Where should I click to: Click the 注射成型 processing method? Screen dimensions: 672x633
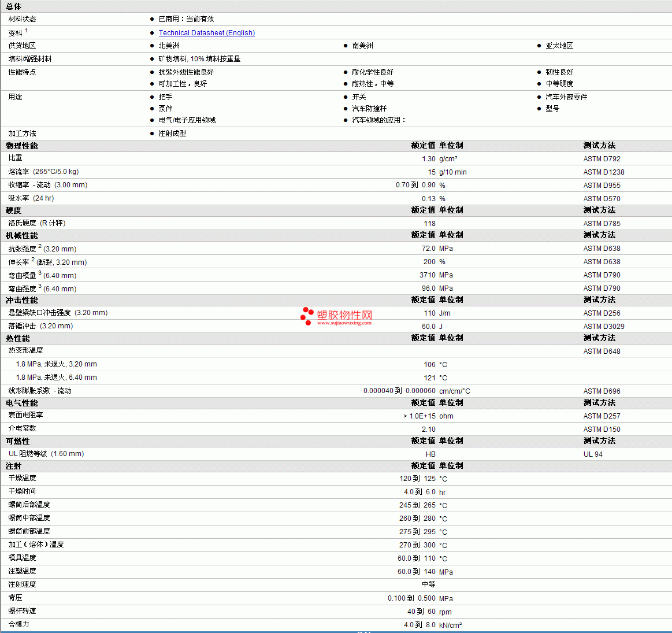pos(172,134)
